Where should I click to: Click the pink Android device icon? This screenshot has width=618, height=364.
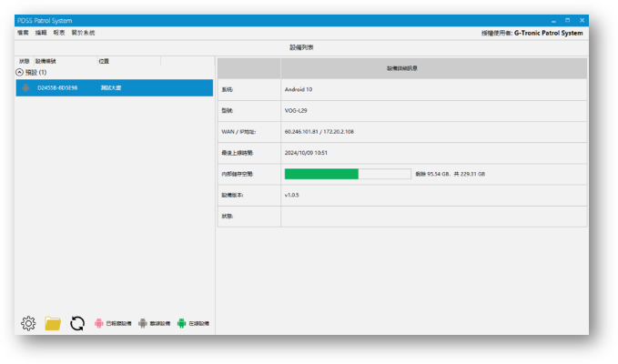(x=100, y=323)
